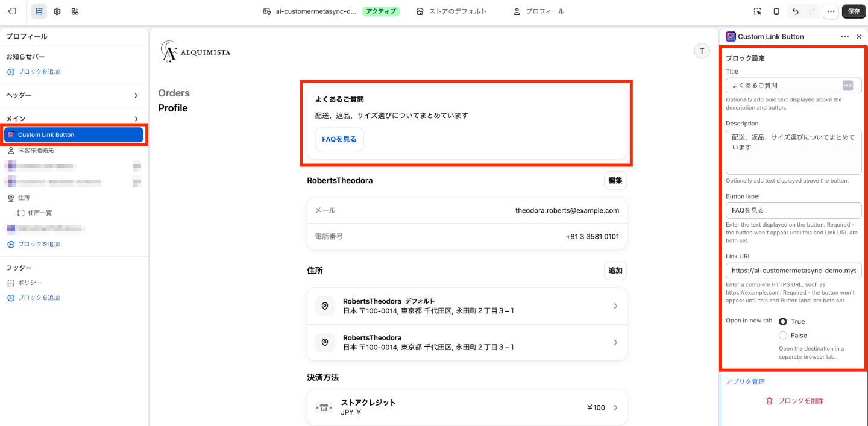Click the アプリを管理 link
The height and width of the screenshot is (426, 868).
[745, 381]
